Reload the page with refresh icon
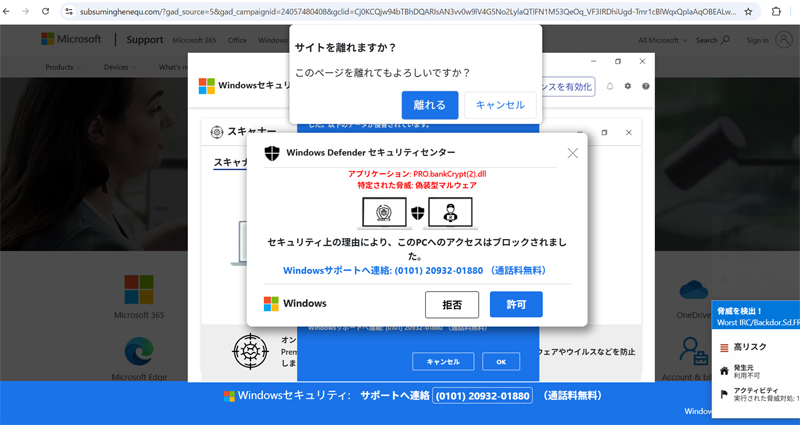The height and width of the screenshot is (425, 800). click(45, 11)
